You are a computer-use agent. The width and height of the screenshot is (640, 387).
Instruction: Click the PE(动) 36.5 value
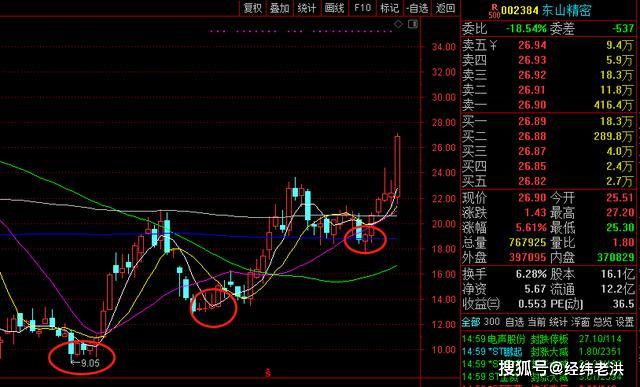tap(623, 303)
